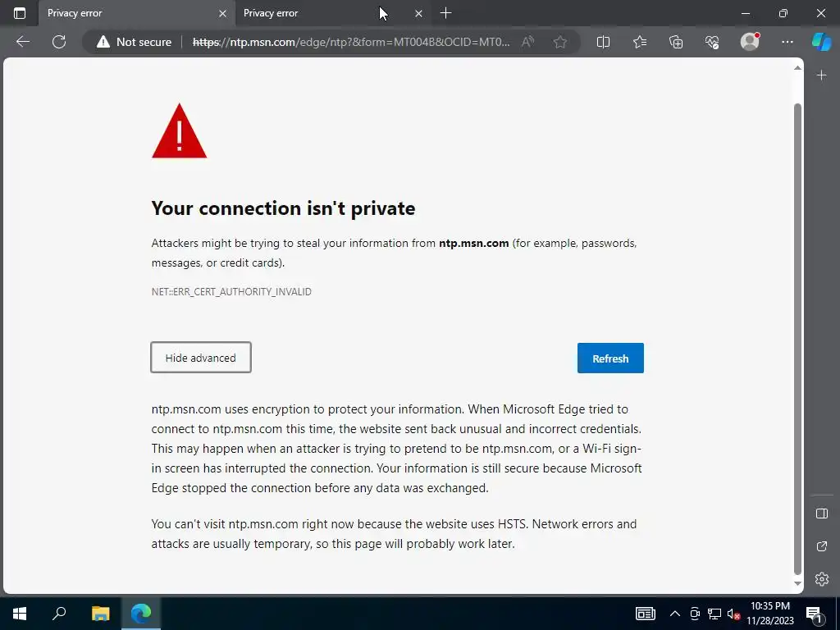This screenshot has width=840, height=630.
Task: Click the page scroll up arrow
Action: point(797,67)
